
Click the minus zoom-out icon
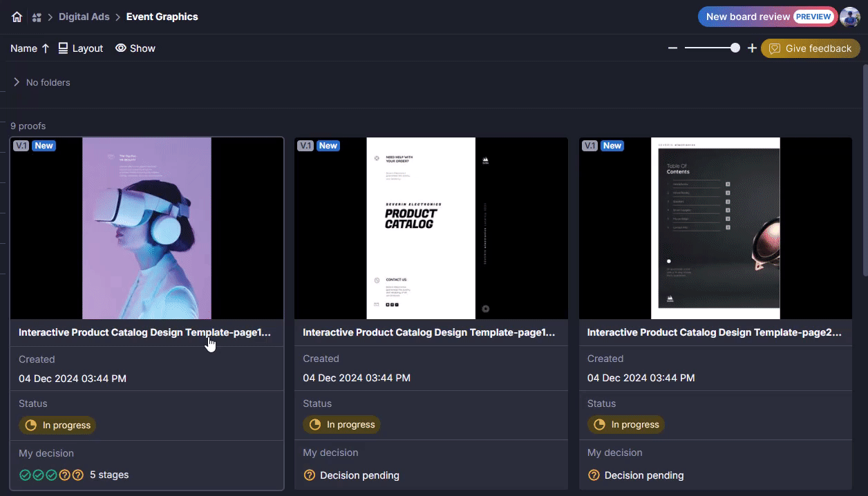(x=672, y=48)
